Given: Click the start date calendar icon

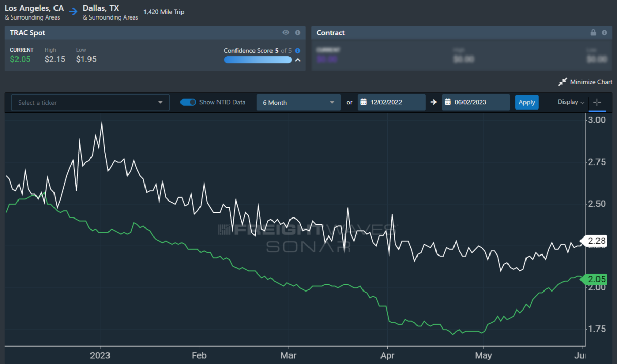Looking at the screenshot, I should pyautogui.click(x=364, y=102).
